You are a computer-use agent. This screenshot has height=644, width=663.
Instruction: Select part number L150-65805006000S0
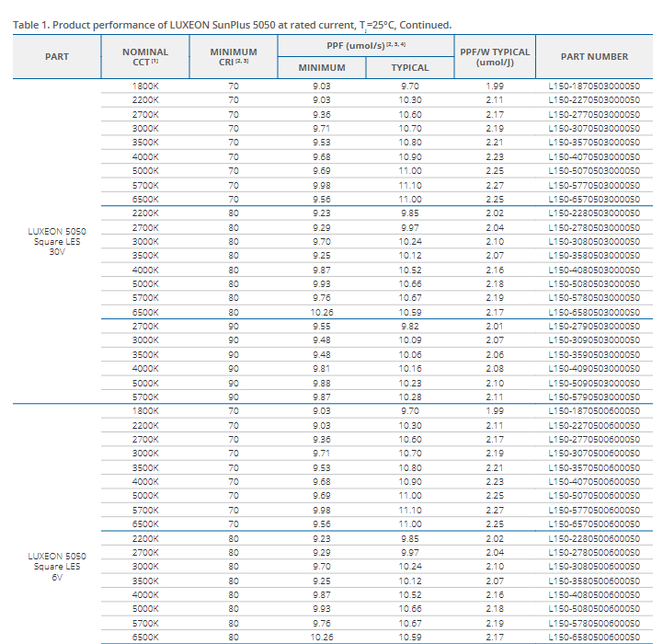pos(594,638)
